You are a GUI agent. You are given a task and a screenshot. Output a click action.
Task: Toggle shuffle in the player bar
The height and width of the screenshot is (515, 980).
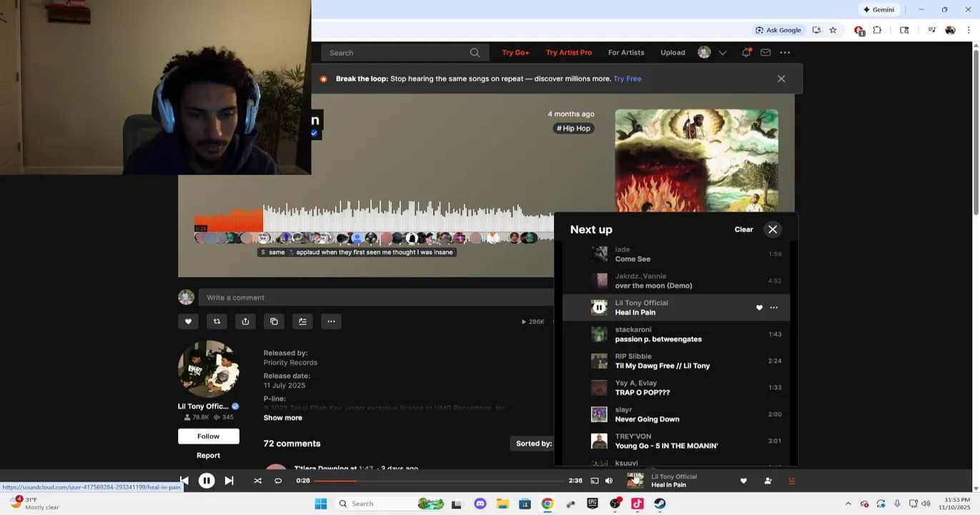257,481
